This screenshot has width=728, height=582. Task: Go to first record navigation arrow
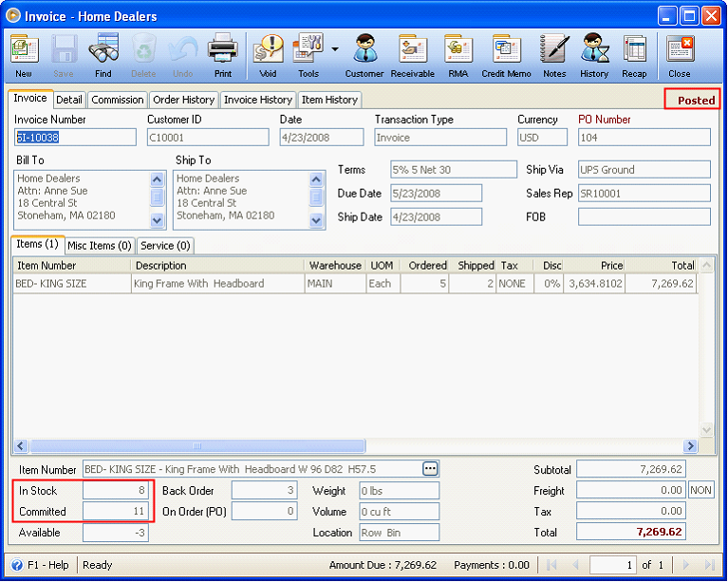point(551,565)
